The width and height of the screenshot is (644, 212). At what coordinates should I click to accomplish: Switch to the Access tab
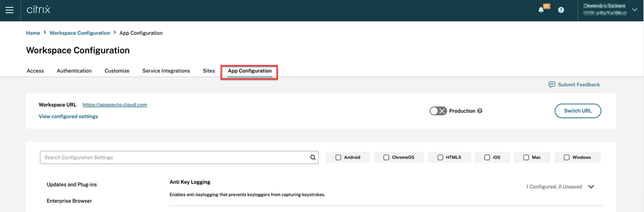[35, 71]
